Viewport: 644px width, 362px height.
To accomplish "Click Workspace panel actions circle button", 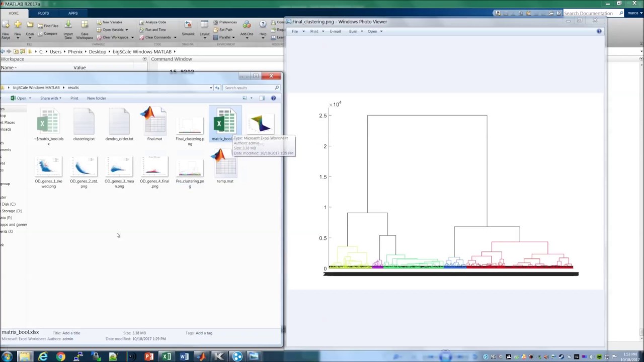I will [144, 59].
